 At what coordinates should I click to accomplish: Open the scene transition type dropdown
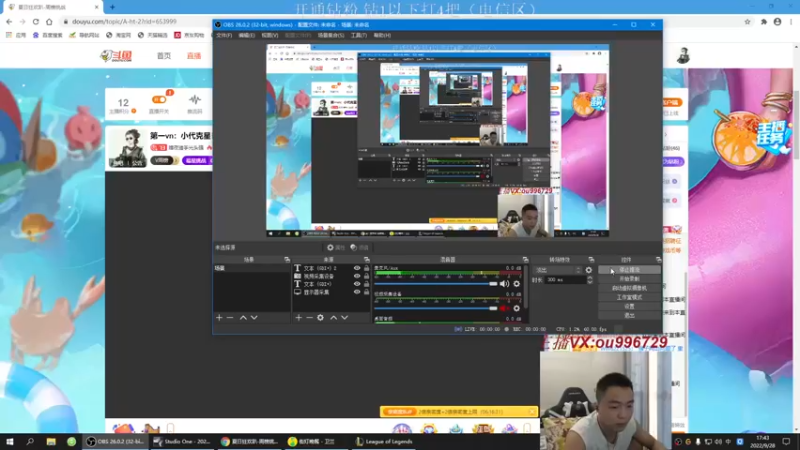557,270
